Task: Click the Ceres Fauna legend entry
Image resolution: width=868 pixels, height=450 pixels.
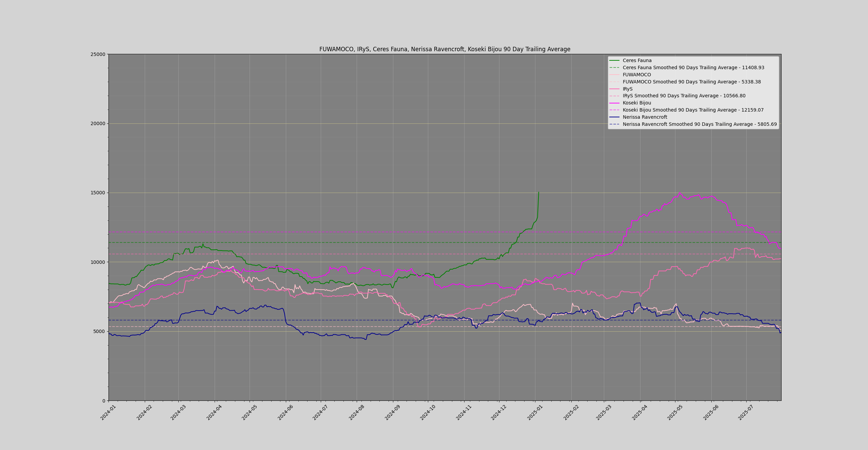Action: coord(637,60)
